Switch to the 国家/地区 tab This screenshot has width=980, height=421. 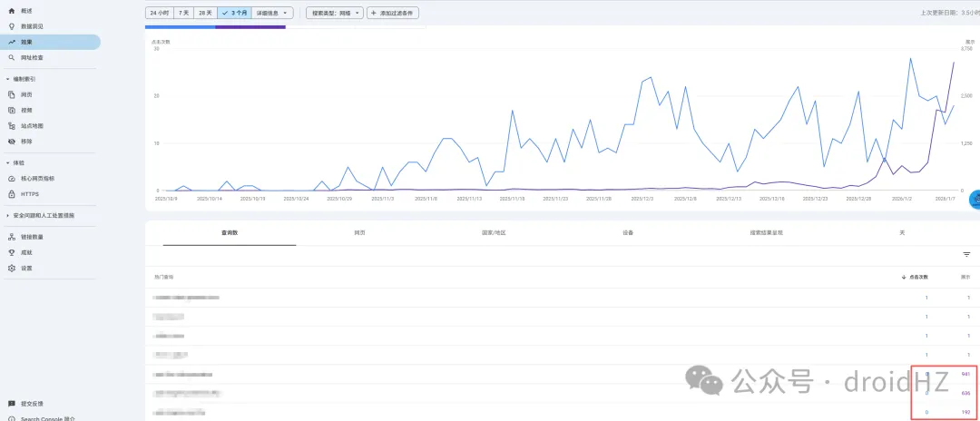point(493,233)
